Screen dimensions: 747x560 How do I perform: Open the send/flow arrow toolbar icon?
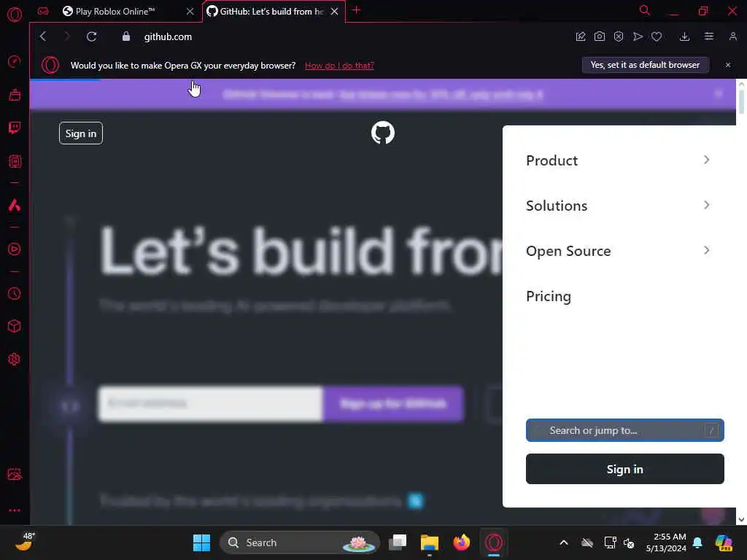click(638, 36)
